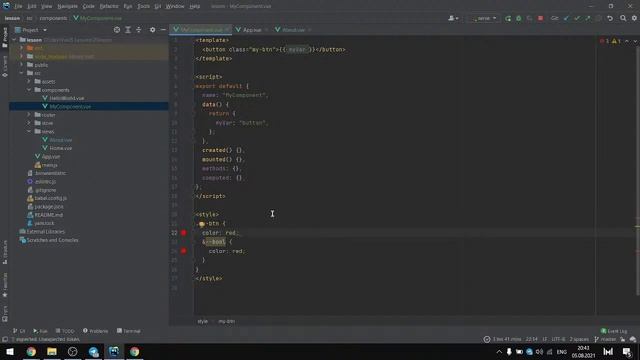Click Expand All in Project panel
Image resolution: width=640 pixels, height=360 pixels.
click(128, 30)
